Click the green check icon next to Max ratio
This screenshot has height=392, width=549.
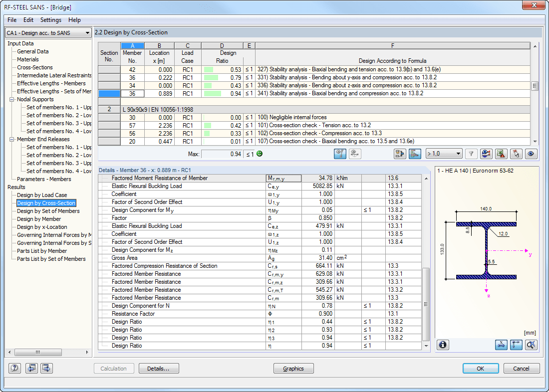coord(260,154)
